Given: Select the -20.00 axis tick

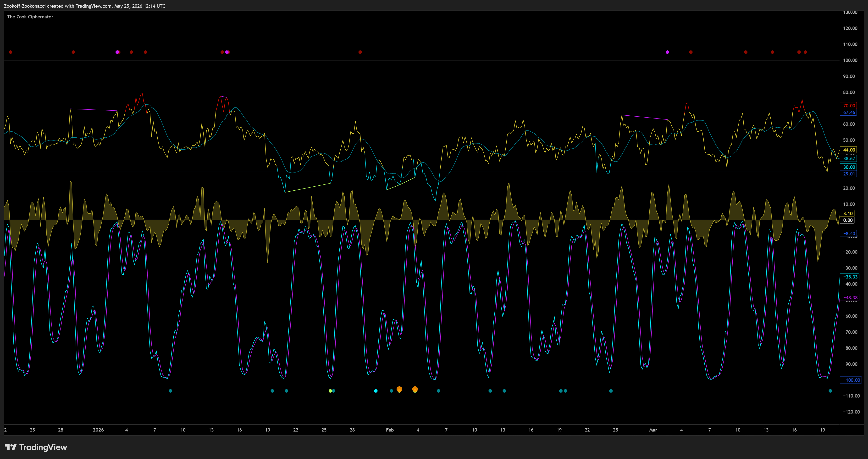Looking at the screenshot, I should [850, 252].
